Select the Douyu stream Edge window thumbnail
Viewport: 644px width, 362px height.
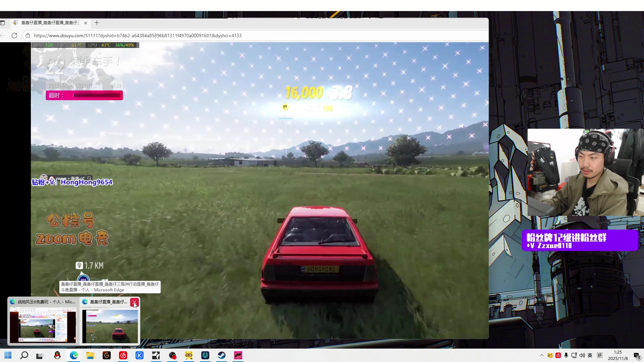point(110,326)
